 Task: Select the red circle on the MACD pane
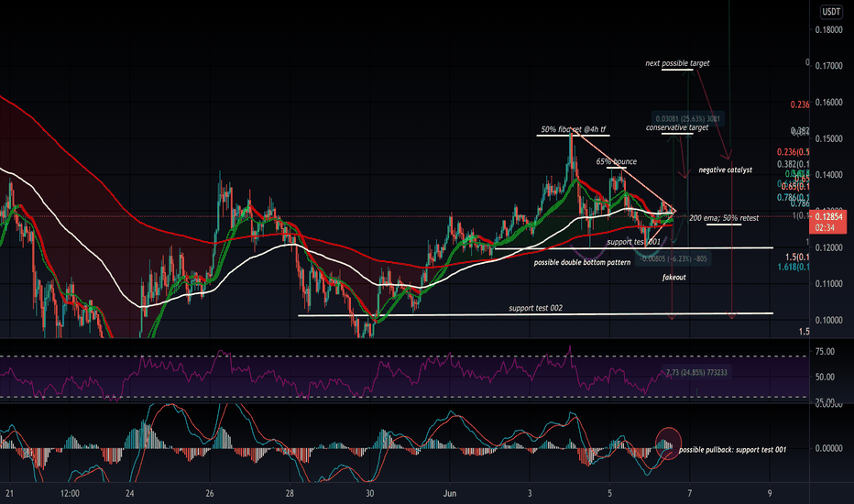668,443
